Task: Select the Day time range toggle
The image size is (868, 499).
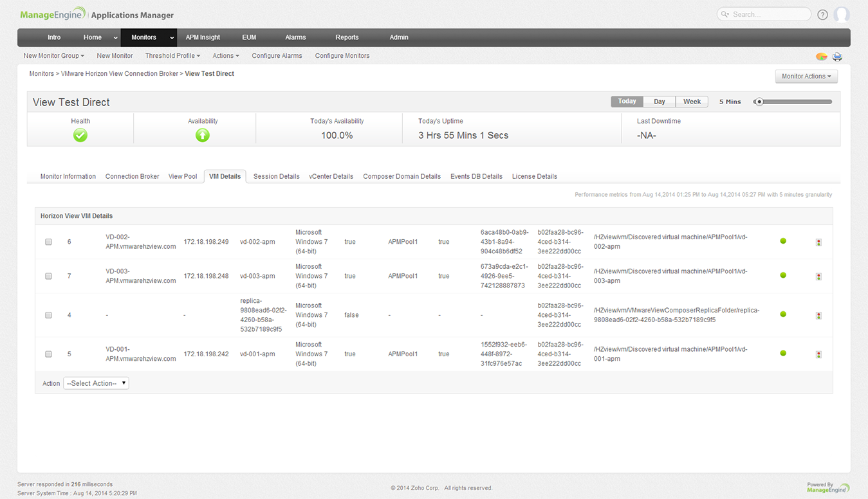Action: pyautogui.click(x=660, y=102)
